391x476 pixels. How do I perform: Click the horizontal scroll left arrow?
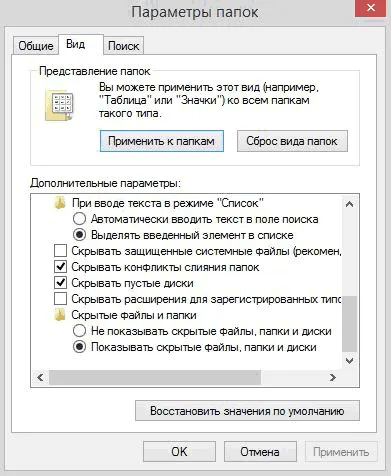(40, 377)
